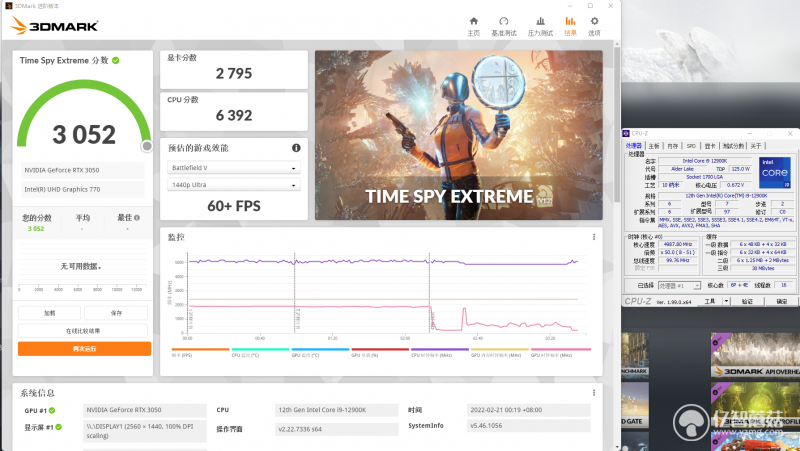Open the CPU-Z Mainboard tab (主板)
The width and height of the screenshot is (800, 451).
click(654, 146)
